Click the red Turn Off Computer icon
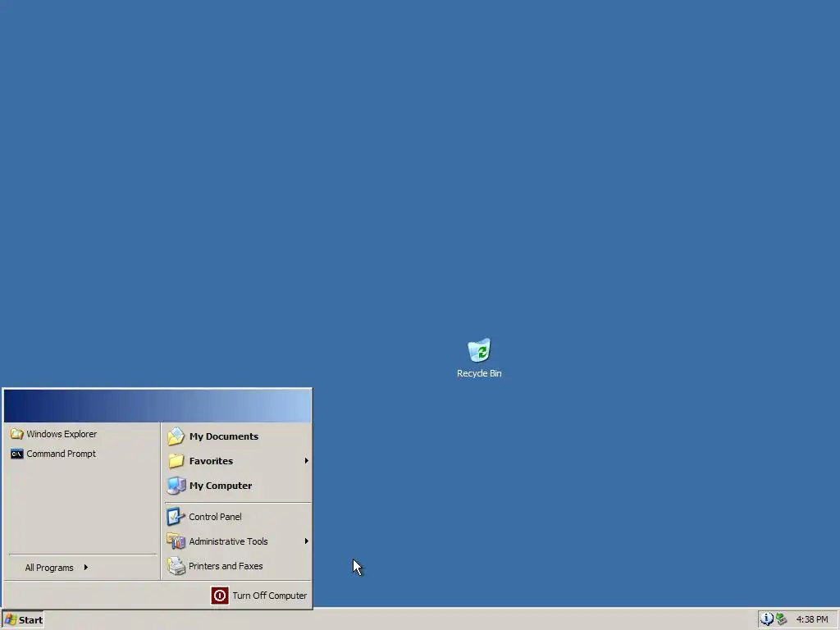 pyautogui.click(x=220, y=596)
